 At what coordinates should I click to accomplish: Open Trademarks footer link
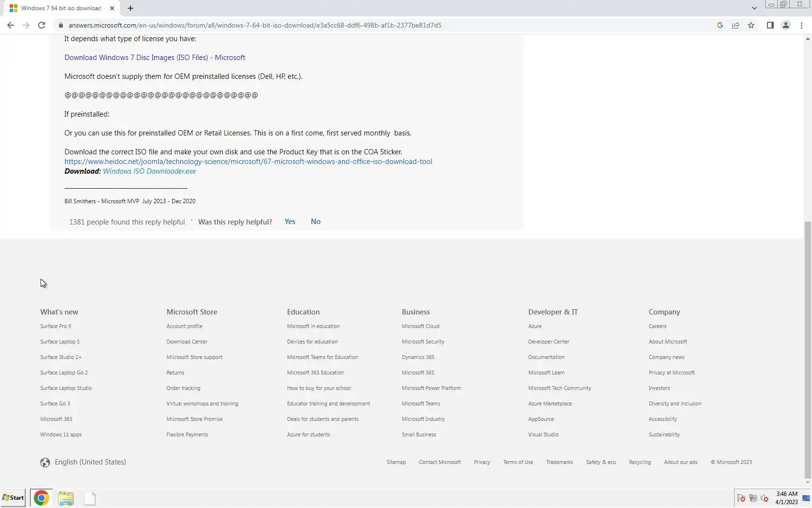click(x=560, y=462)
